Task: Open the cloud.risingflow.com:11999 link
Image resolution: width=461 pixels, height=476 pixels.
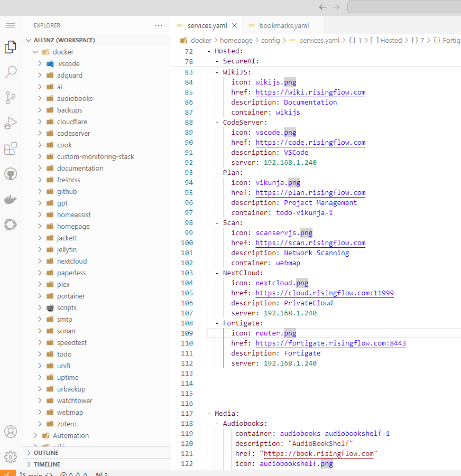Action: coord(325,293)
